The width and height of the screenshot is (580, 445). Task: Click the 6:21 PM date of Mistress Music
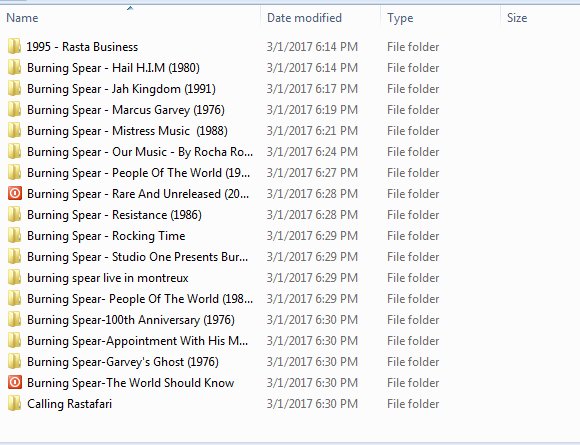(x=312, y=131)
